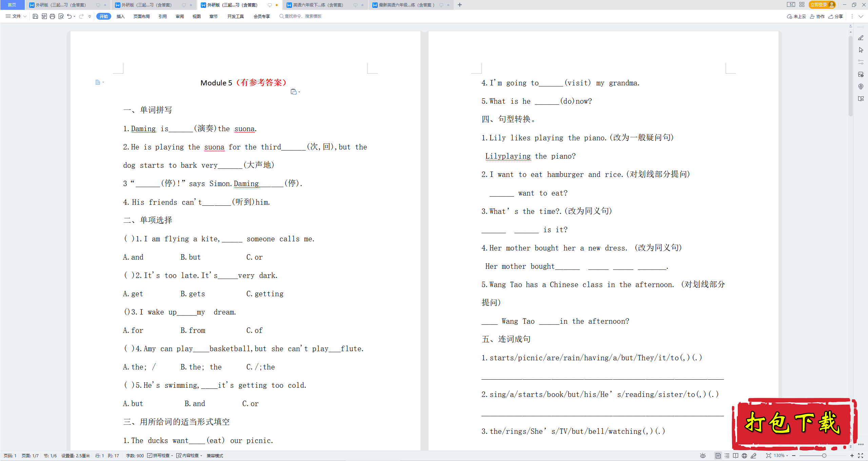The height and width of the screenshot is (461, 868).
Task: Click 页面: 1/7 page indicator
Action: tap(30, 456)
